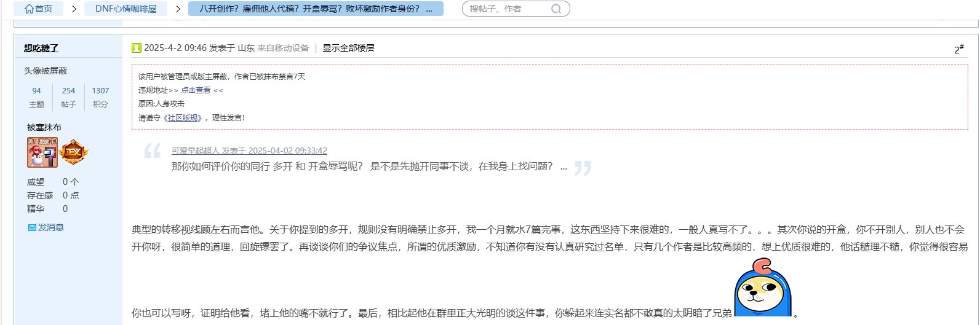Click the 激励卡 medal badge
Viewport: 980px width, 325px height.
coord(42,152)
